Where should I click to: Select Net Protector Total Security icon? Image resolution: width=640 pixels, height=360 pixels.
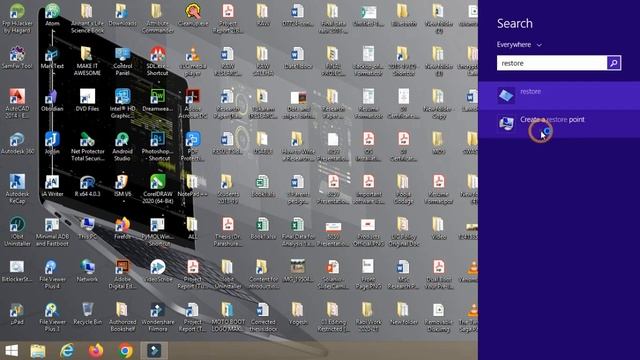(87, 146)
